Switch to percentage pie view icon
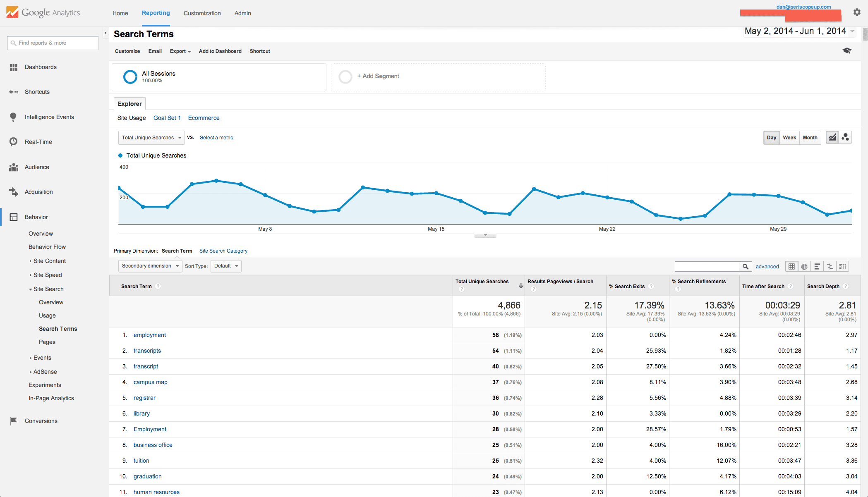Image resolution: width=868 pixels, height=497 pixels. [x=804, y=266]
